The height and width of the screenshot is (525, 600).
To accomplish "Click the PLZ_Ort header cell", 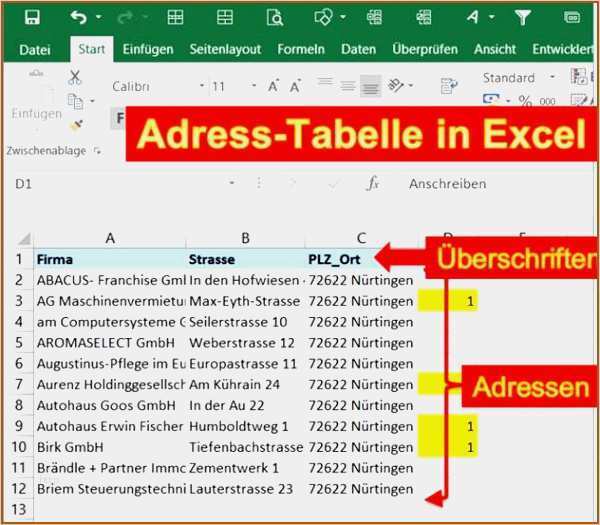I will coord(361,259).
